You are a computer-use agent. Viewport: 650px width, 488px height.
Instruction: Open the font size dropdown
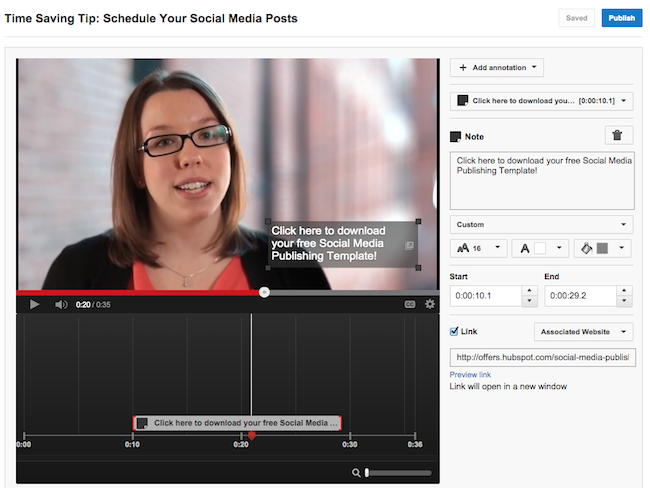[x=480, y=248]
